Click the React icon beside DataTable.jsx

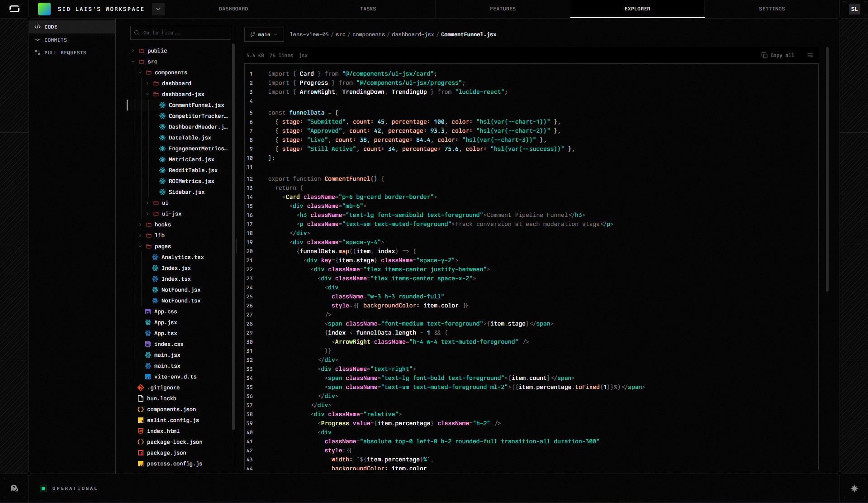point(162,138)
